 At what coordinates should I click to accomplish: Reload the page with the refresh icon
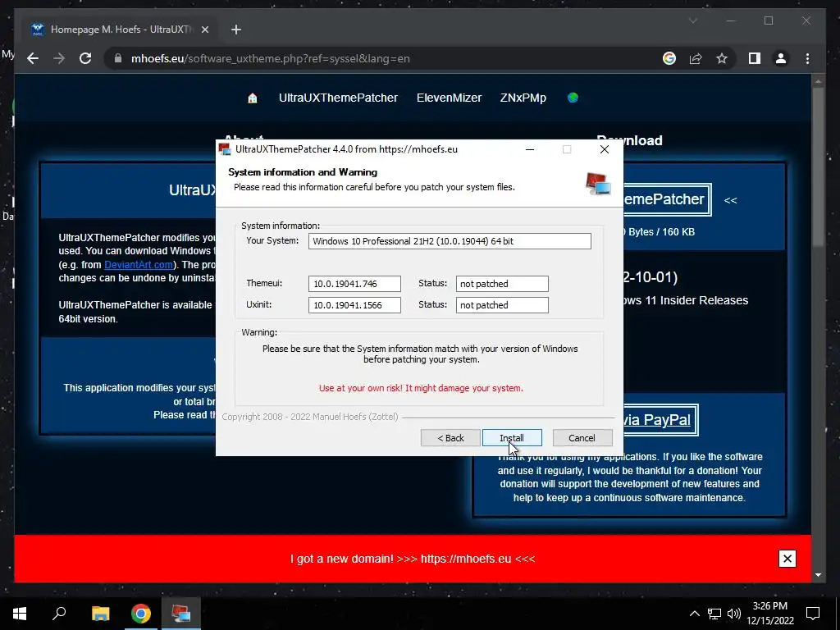[85, 58]
